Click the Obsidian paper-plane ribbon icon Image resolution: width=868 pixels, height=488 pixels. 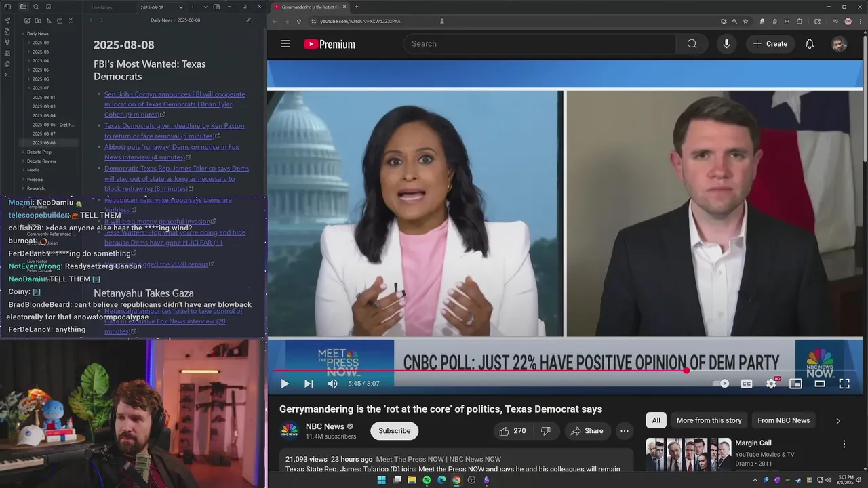click(7, 20)
